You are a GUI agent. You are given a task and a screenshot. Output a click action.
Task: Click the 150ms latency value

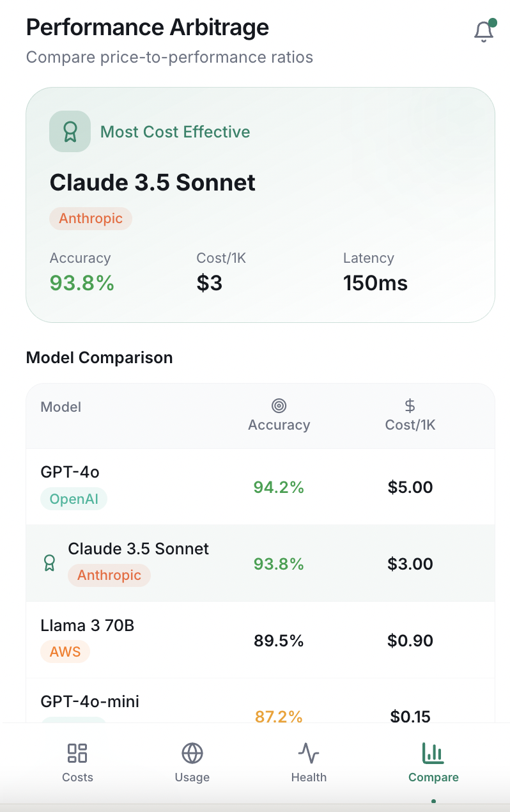pos(375,283)
